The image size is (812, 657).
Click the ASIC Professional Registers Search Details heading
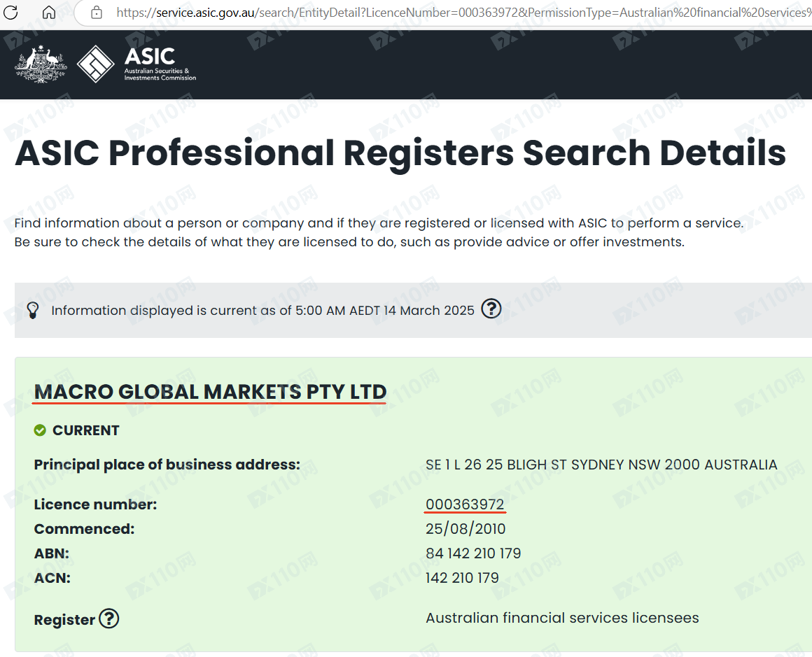pyautogui.click(x=400, y=153)
